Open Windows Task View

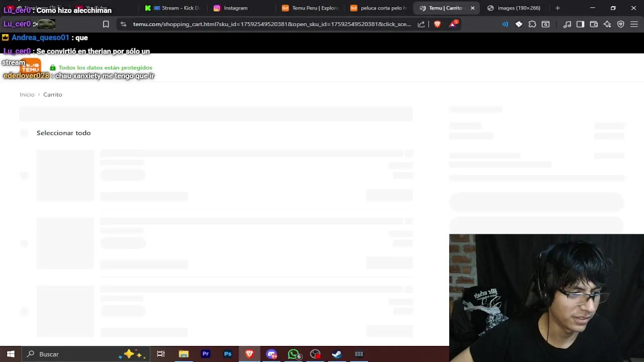(161, 354)
